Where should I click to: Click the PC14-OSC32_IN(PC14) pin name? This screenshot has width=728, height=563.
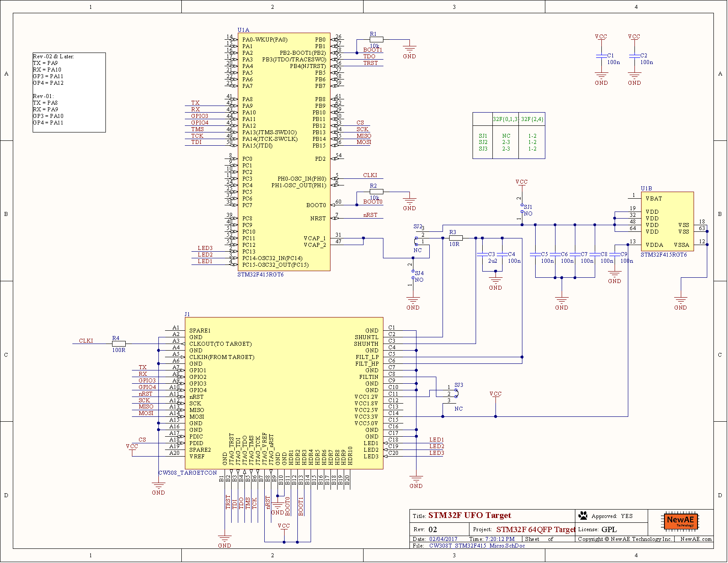coord(272,258)
